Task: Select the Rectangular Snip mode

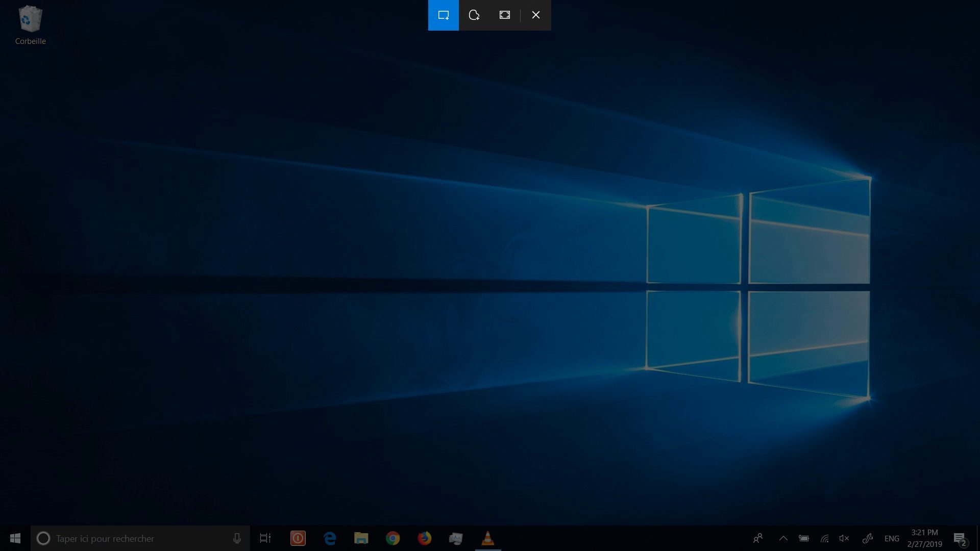Action: pyautogui.click(x=443, y=15)
